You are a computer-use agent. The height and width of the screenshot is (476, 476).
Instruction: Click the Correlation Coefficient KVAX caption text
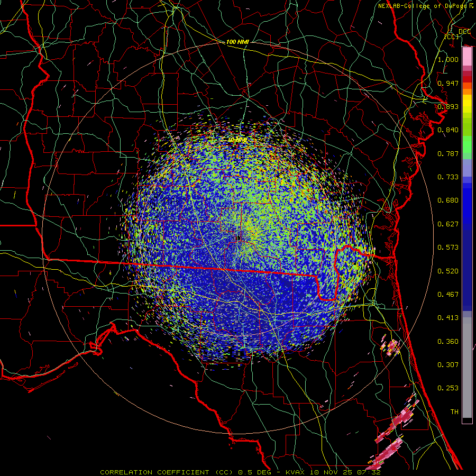(240, 472)
